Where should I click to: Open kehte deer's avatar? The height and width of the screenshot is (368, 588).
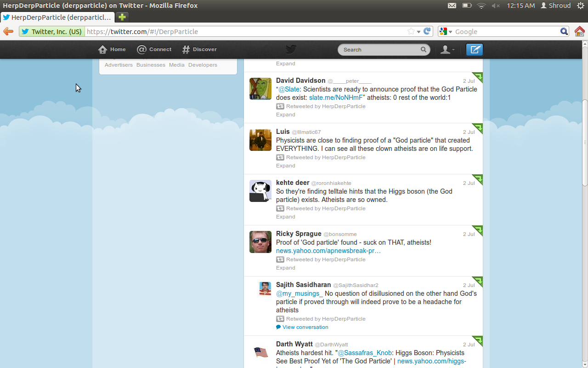click(260, 191)
